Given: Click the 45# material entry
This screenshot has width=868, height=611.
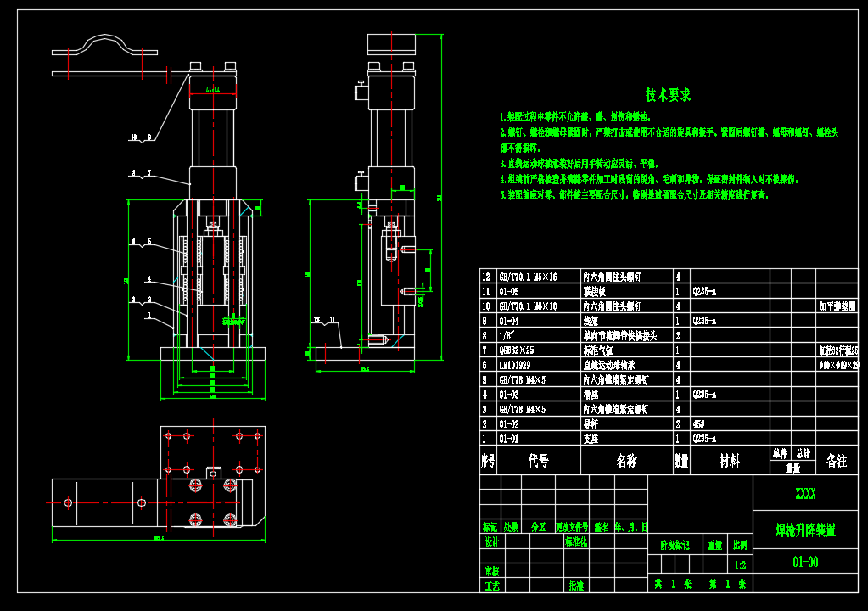Looking at the screenshot, I should point(699,424).
